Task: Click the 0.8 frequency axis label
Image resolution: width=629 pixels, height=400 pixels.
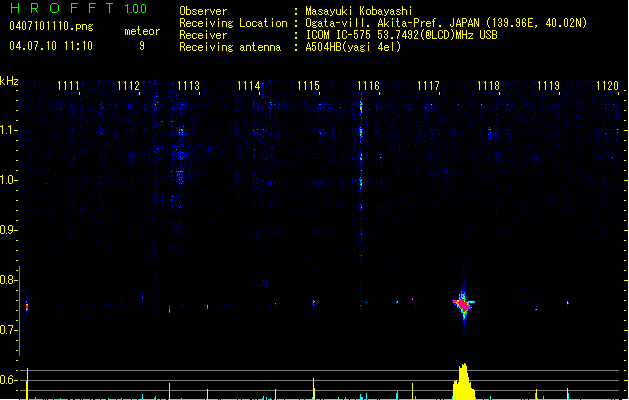Action: (x=8, y=280)
